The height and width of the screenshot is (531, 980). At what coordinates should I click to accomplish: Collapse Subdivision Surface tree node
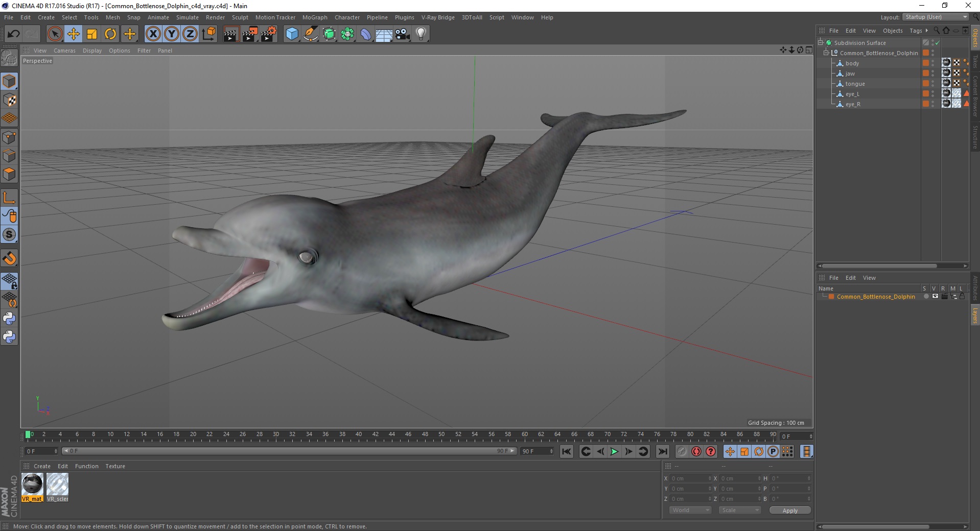pyautogui.click(x=820, y=42)
